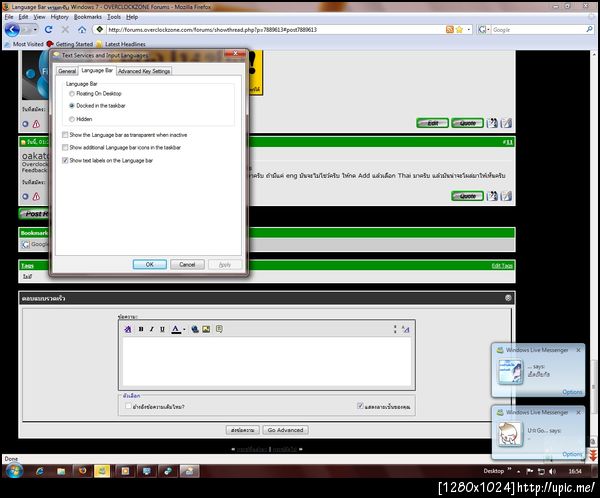Click the quick reply icon of post #11
600x498 pixels.
click(x=506, y=196)
